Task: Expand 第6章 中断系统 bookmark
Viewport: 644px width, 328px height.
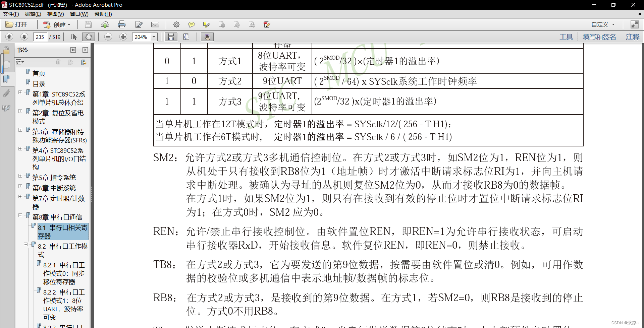Action: [20, 186]
